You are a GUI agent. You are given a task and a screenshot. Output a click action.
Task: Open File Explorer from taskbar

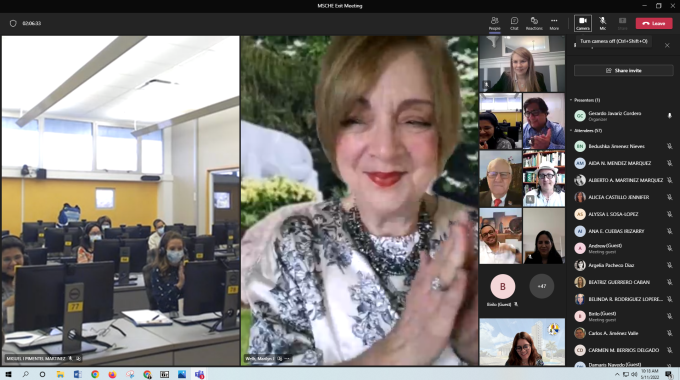(60, 374)
